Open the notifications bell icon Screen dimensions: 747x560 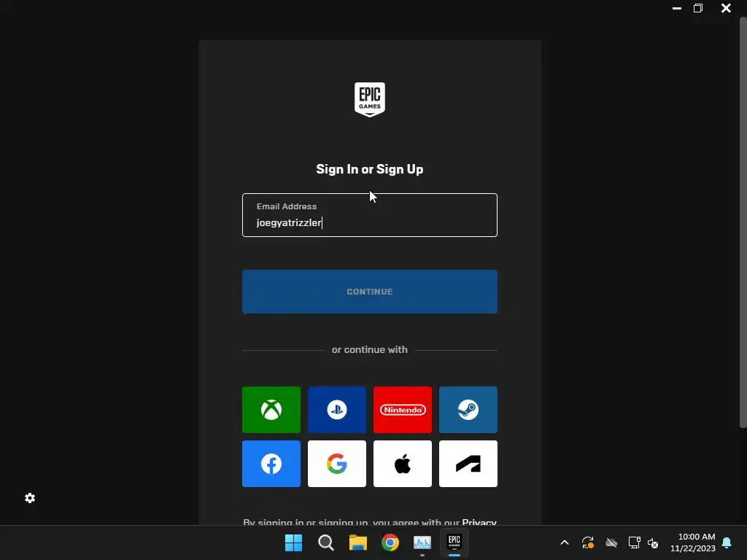point(727,542)
